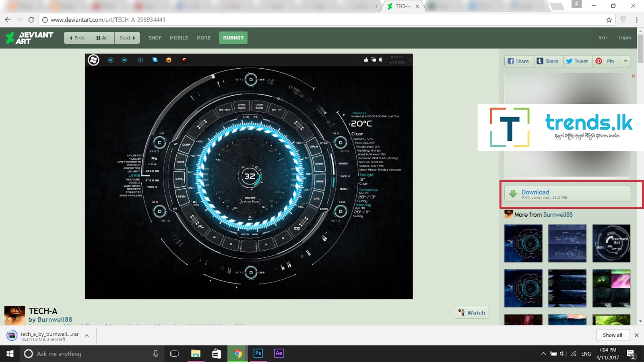Open Windows Store from taskbar

tap(217, 354)
